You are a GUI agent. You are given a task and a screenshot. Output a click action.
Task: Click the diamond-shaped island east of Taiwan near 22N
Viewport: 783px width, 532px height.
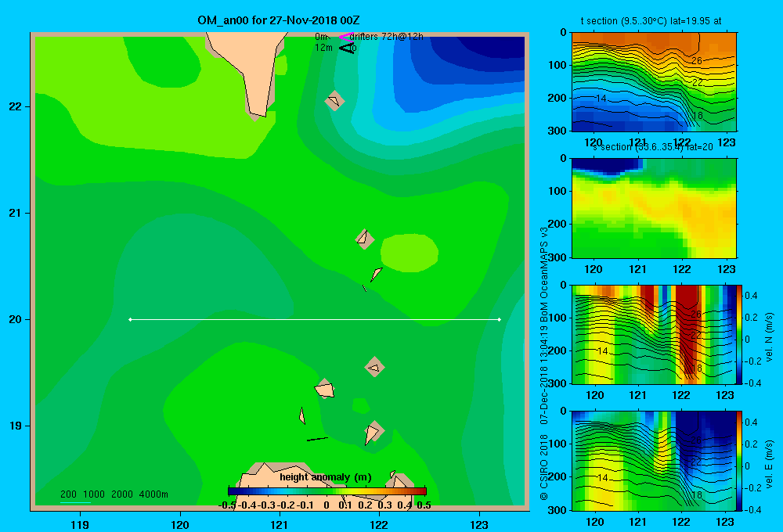[x=334, y=101]
